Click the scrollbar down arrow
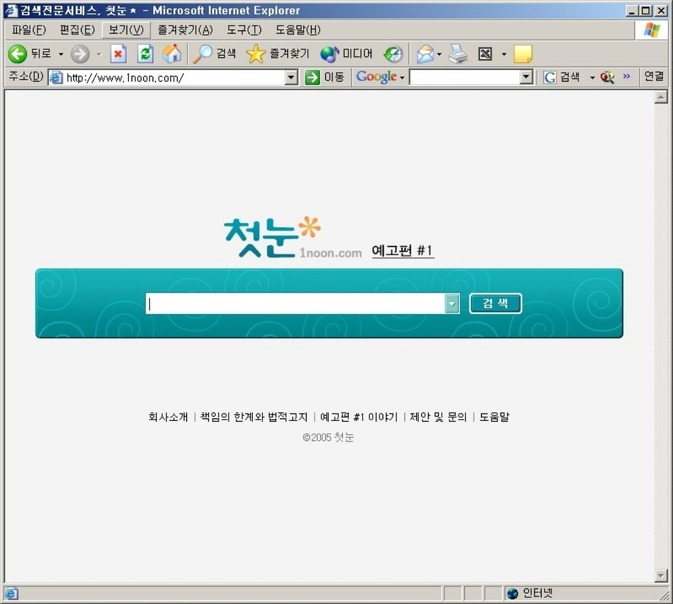 click(x=661, y=575)
